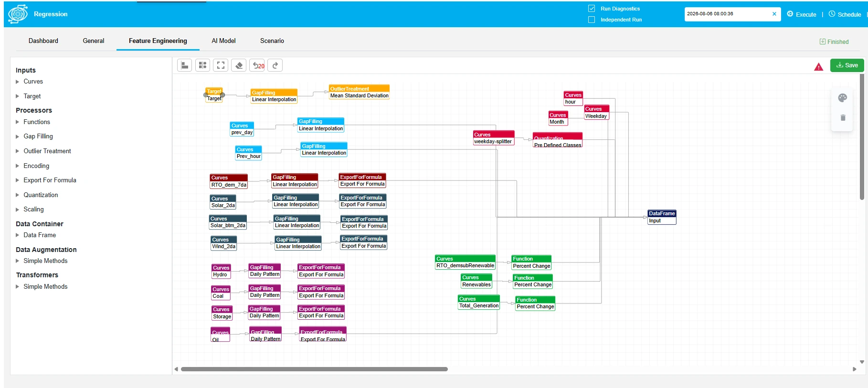The height and width of the screenshot is (388, 868).
Task: Select the Curves RTO_dem_7da node
Action: 229,181
